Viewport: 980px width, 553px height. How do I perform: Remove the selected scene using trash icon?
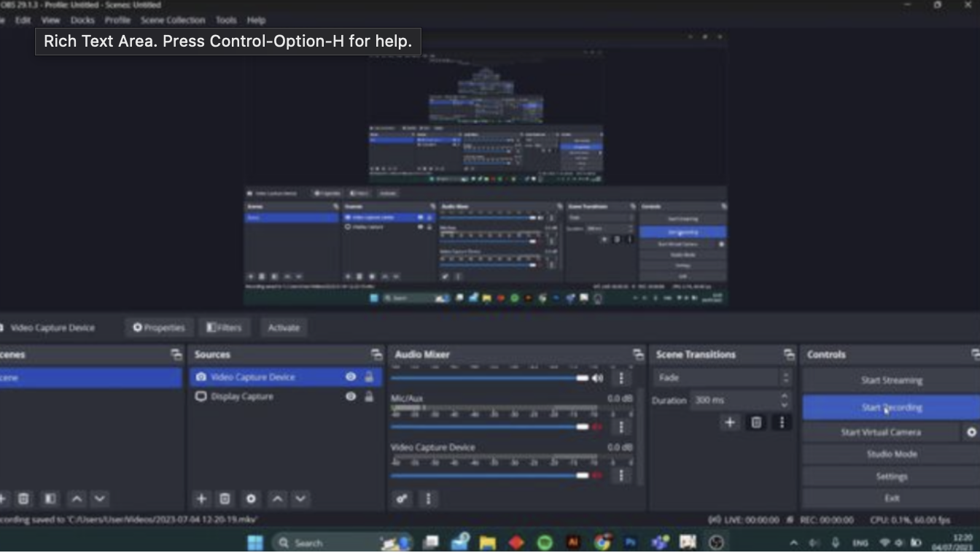tap(24, 499)
